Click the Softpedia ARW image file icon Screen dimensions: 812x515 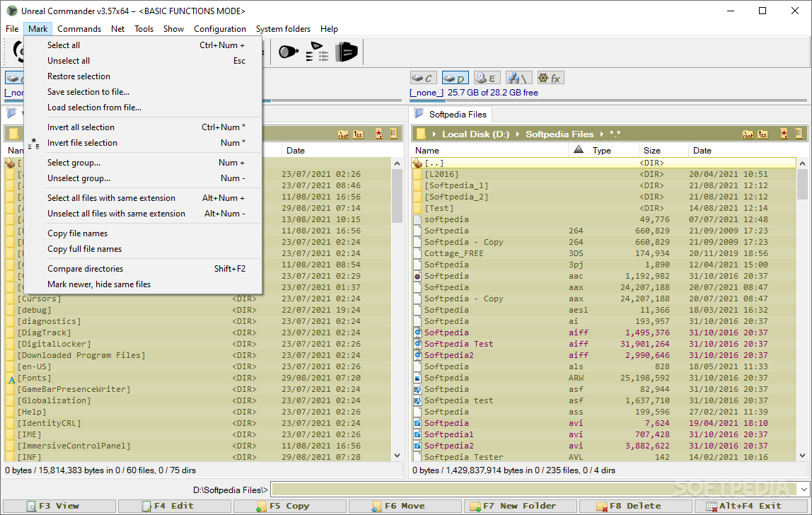[417, 378]
